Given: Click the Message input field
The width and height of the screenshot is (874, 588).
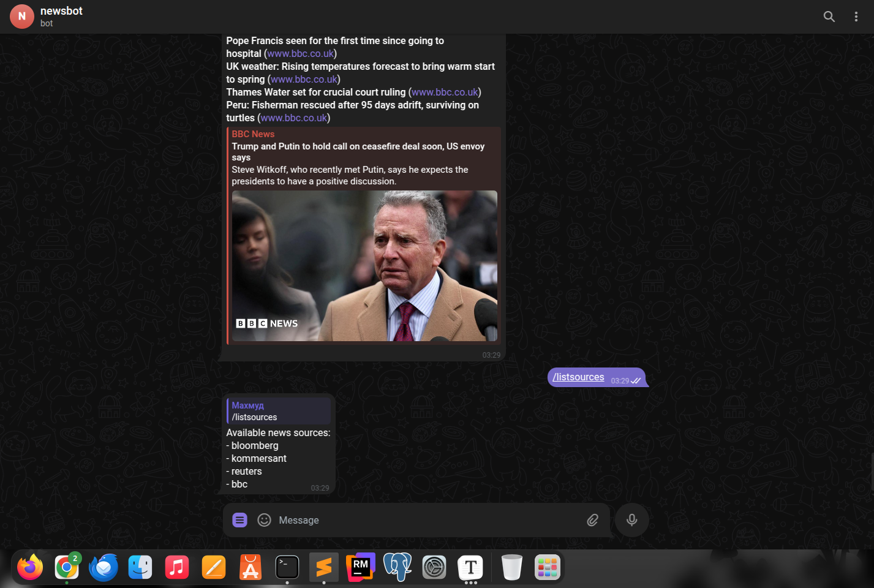Looking at the screenshot, I should 423,520.
